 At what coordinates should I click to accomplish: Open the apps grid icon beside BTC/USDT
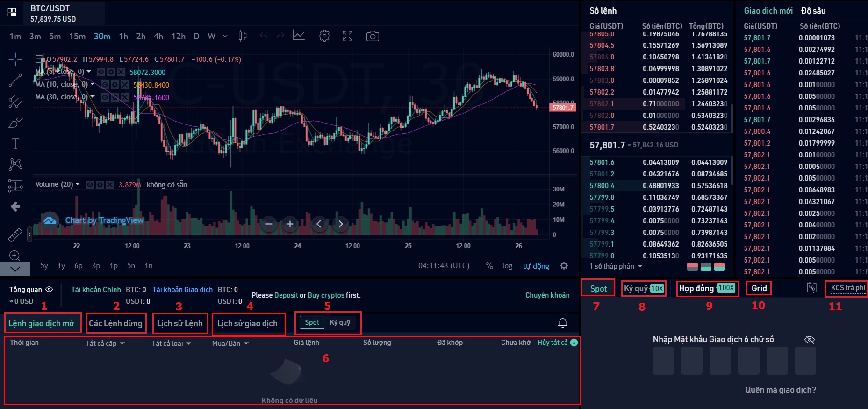point(12,13)
